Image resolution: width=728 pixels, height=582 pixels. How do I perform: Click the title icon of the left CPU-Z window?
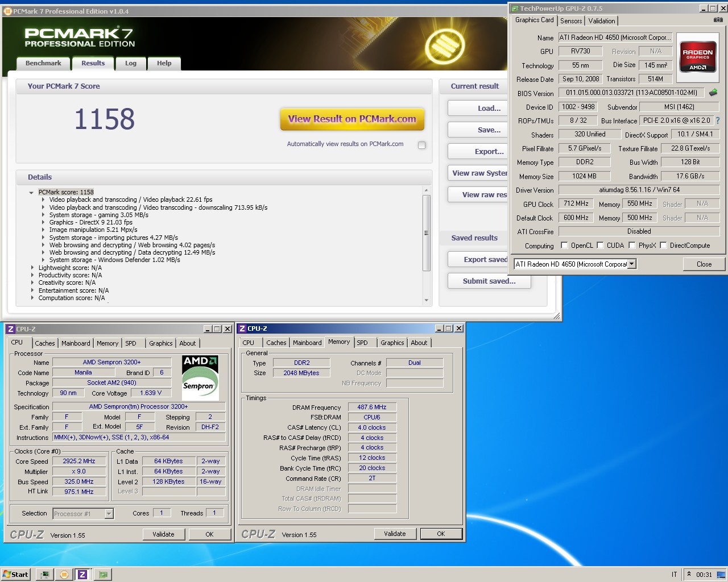tap(10, 329)
